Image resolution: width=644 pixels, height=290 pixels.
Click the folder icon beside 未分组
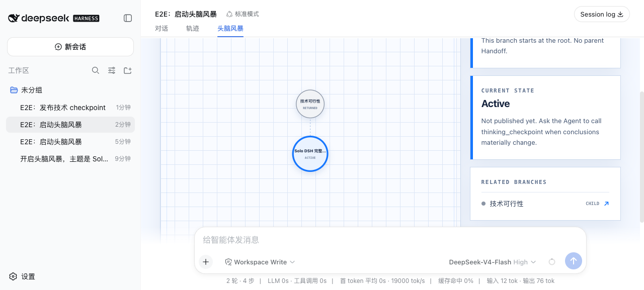click(x=14, y=90)
